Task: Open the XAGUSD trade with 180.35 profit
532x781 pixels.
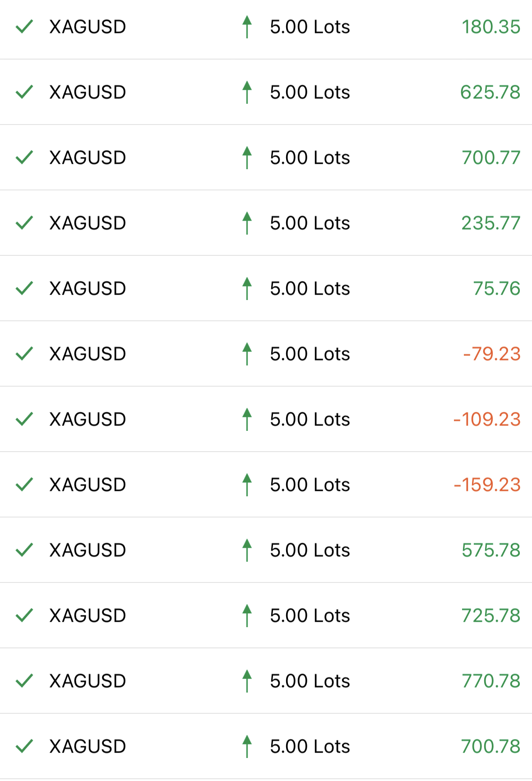Action: pos(266,27)
